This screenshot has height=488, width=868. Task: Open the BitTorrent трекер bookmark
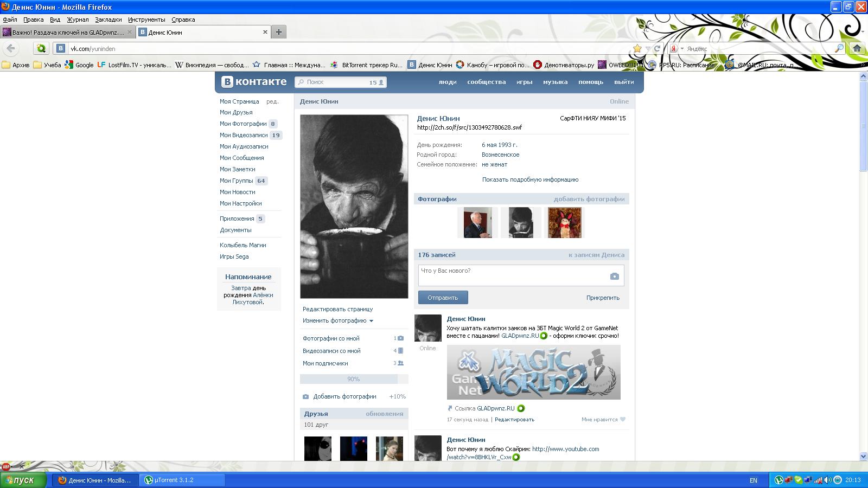coord(367,65)
